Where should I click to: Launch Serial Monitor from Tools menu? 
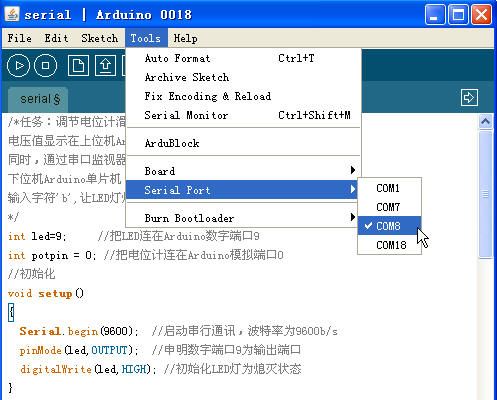tap(243, 115)
